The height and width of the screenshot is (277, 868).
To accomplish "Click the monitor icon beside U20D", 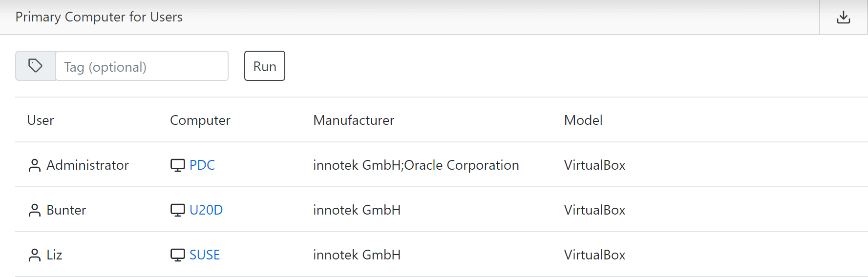I will (177, 210).
